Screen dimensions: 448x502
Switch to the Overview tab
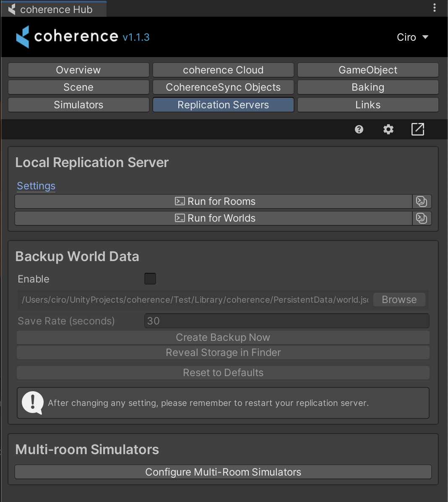point(78,70)
